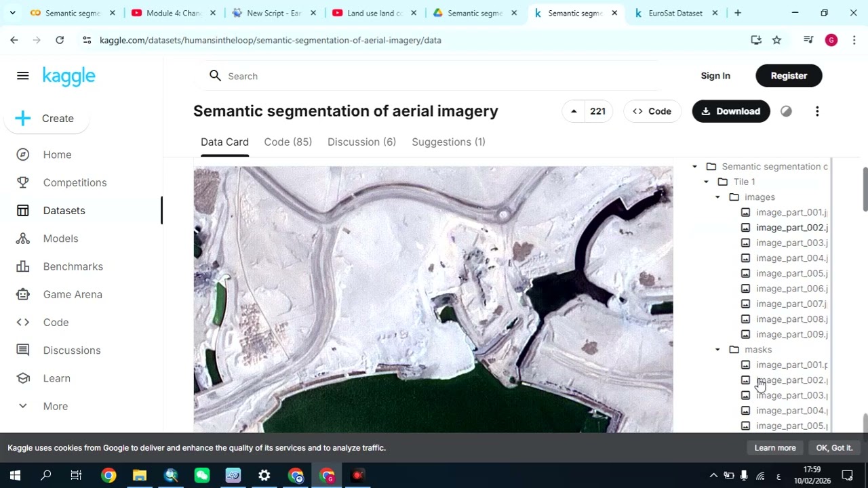The height and width of the screenshot is (488, 868).
Task: Click the Register button
Action: [x=789, y=76]
